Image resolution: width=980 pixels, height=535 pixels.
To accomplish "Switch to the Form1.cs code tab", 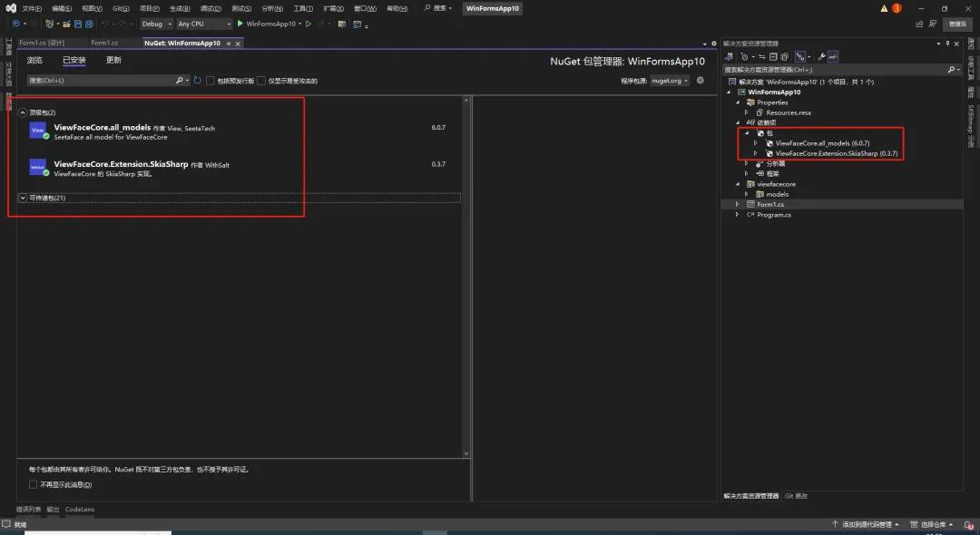I will pyautogui.click(x=104, y=44).
